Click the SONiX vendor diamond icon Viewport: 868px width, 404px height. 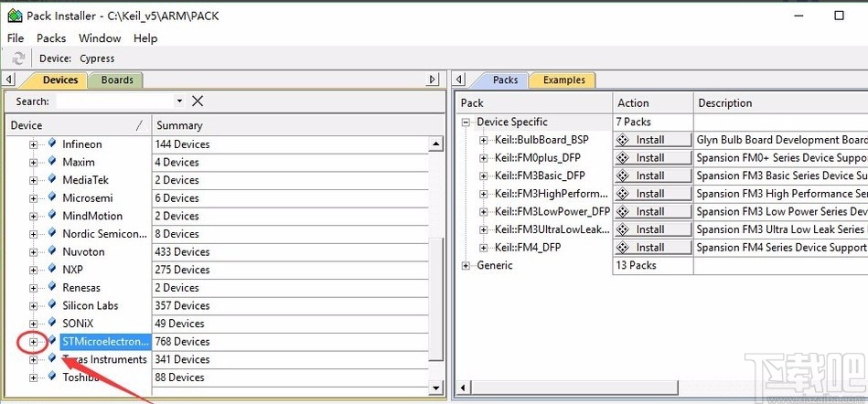(52, 322)
